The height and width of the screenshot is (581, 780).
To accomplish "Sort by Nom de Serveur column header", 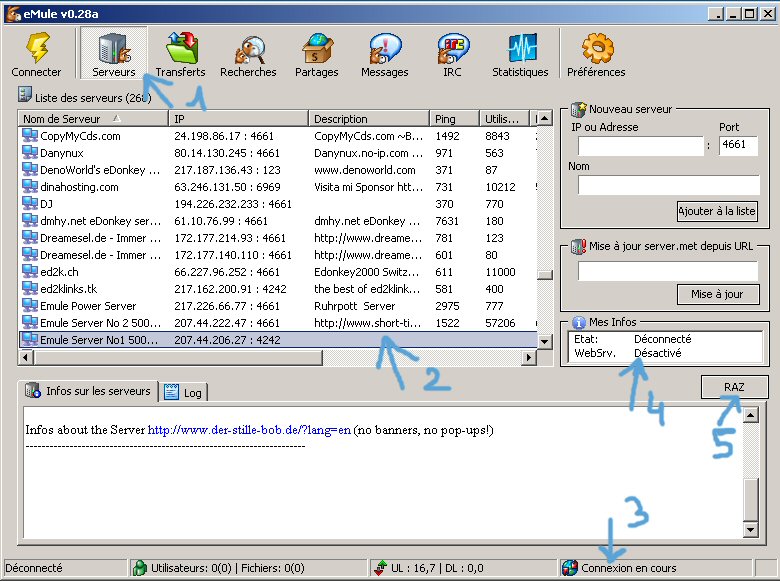I will (94, 119).
